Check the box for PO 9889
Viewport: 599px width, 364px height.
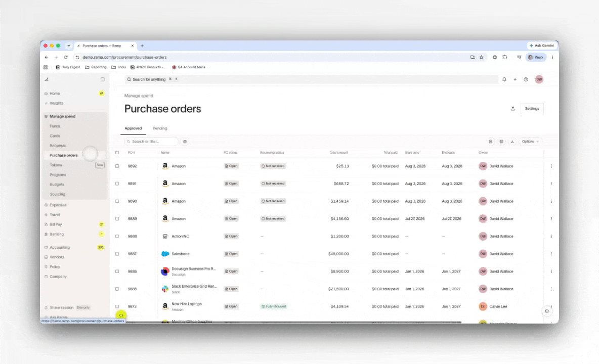(x=117, y=218)
